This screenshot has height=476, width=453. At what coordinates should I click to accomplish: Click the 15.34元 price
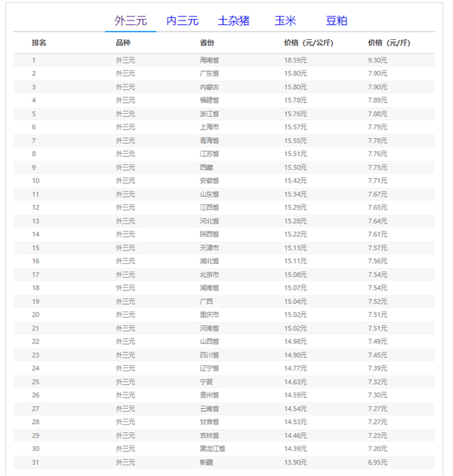(295, 195)
